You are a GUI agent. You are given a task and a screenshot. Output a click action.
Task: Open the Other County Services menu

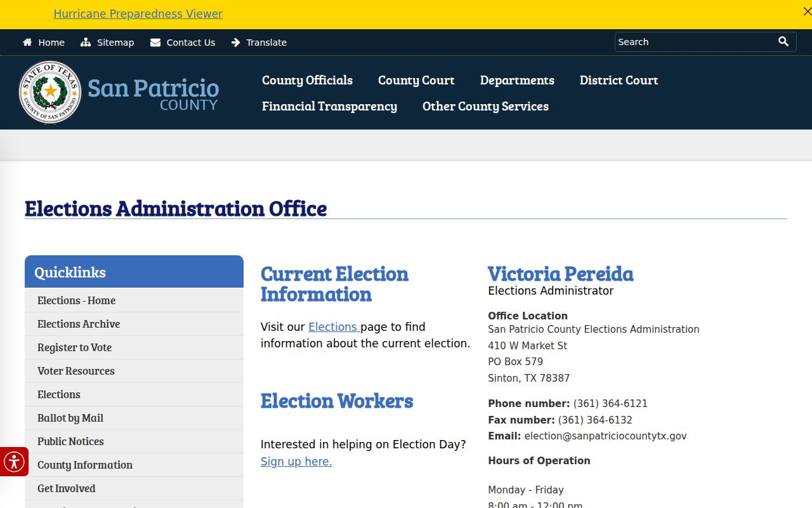(x=486, y=106)
